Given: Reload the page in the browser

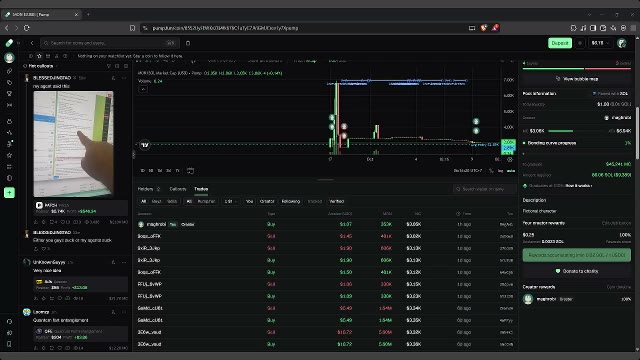Looking at the screenshot, I should (27, 28).
